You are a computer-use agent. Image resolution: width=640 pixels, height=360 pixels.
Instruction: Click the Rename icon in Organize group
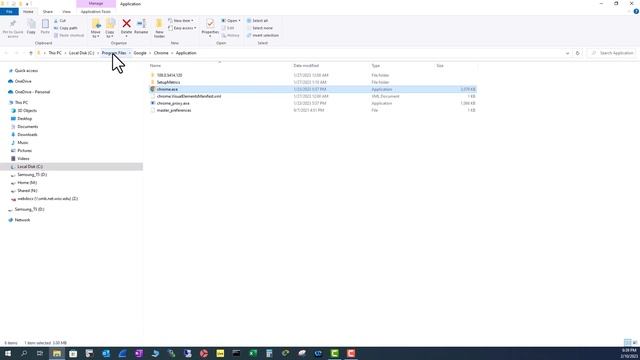[x=141, y=27]
